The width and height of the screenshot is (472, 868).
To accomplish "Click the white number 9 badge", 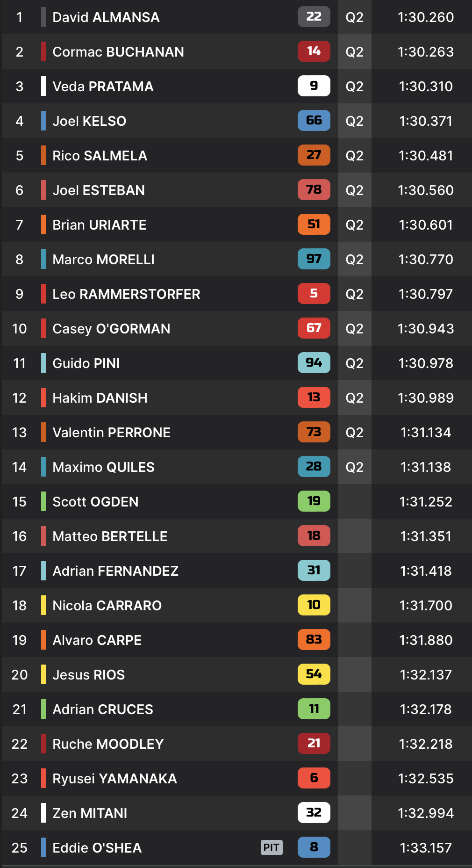I will coord(314,86).
